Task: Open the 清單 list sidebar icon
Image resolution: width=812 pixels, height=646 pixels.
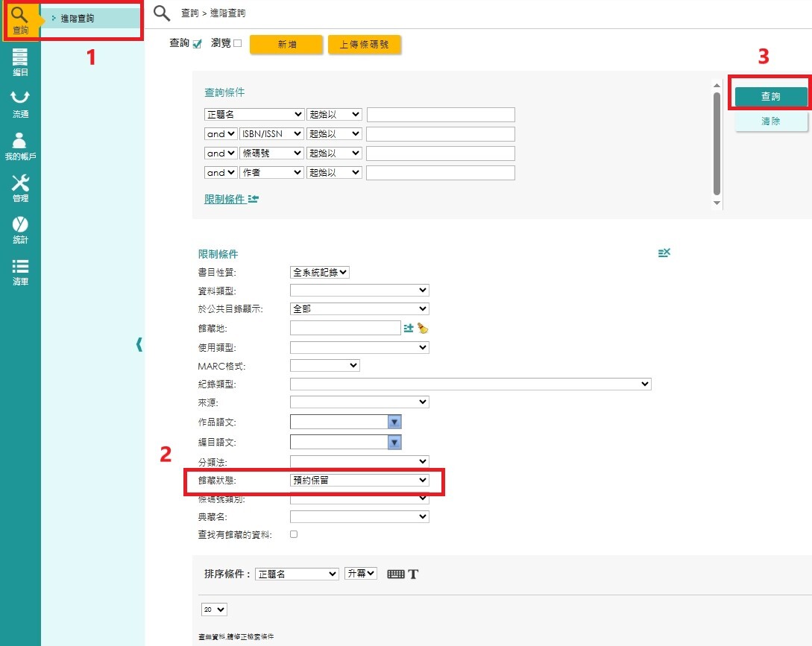Action: click(20, 271)
